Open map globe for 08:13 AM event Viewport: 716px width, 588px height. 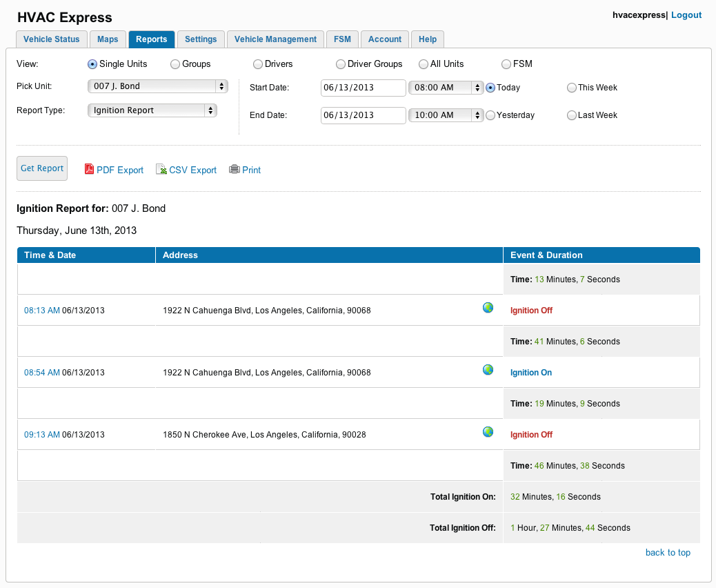pyautogui.click(x=488, y=308)
